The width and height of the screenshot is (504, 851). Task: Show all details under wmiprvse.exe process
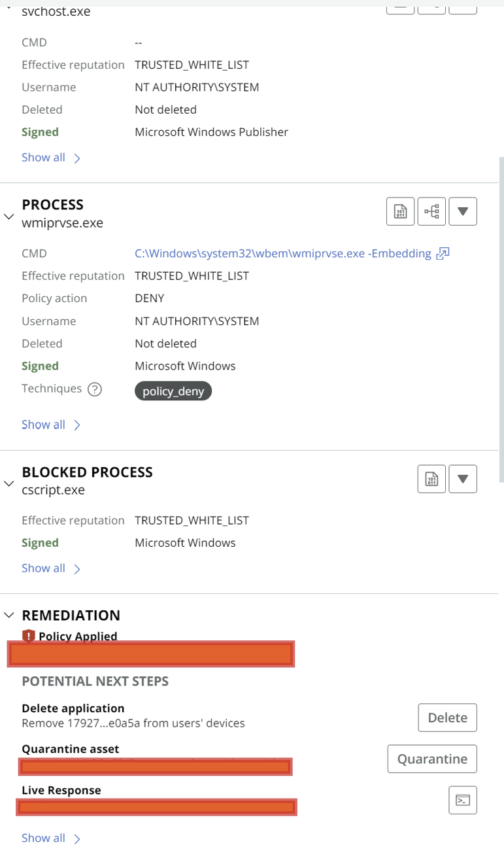pyautogui.click(x=51, y=425)
